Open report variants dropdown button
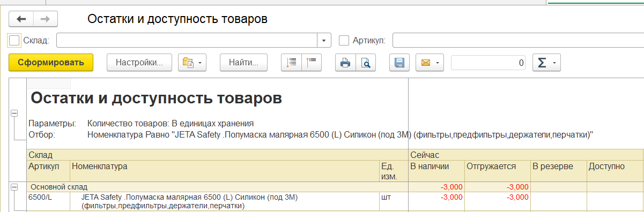644x212 pixels. 192,63
